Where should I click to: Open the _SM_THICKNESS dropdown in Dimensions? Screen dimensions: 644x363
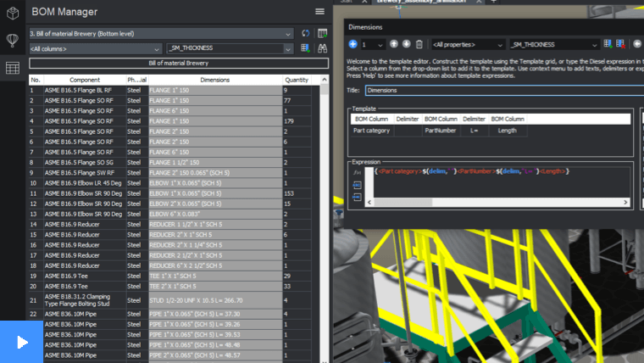point(553,44)
